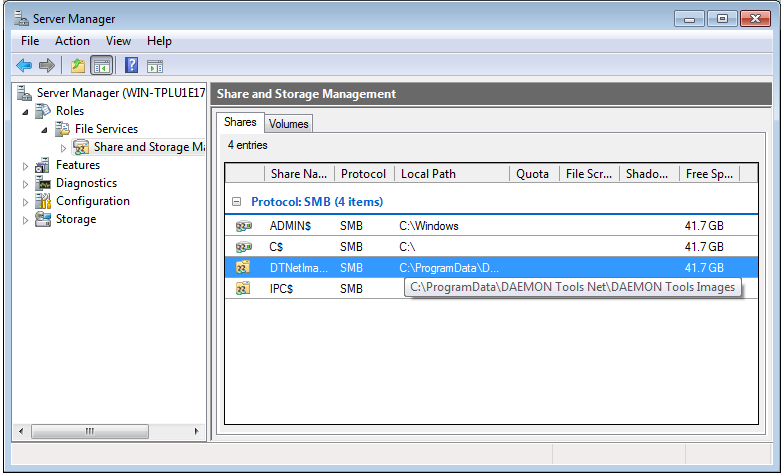783x473 pixels.
Task: Sort by Free Space column header
Action: [709, 174]
